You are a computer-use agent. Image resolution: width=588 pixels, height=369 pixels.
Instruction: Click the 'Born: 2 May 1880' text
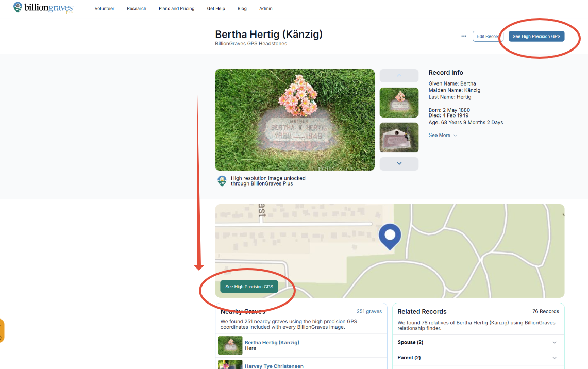click(449, 110)
